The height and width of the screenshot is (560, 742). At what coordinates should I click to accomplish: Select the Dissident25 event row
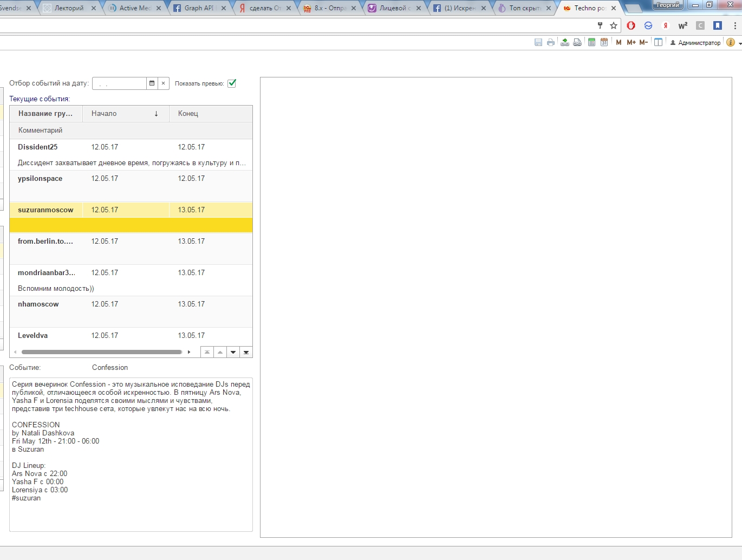click(131, 147)
